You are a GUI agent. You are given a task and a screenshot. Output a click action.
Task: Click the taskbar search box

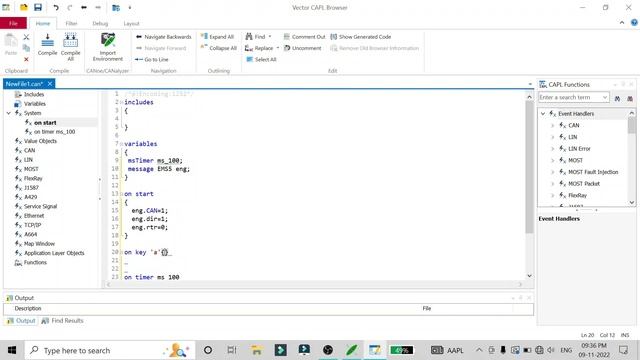point(109,350)
